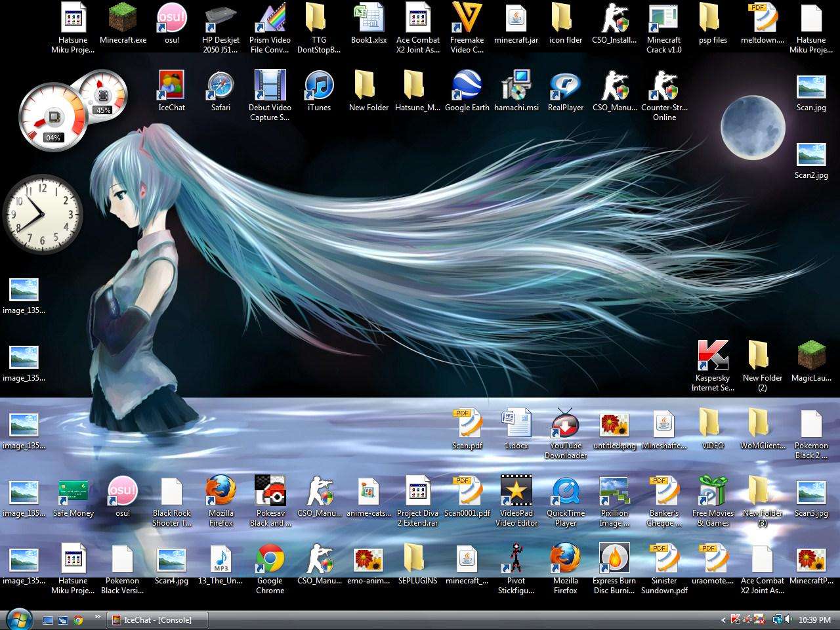
Task: Activate the IceChat - [Console] taskbar button
Action: (158, 619)
